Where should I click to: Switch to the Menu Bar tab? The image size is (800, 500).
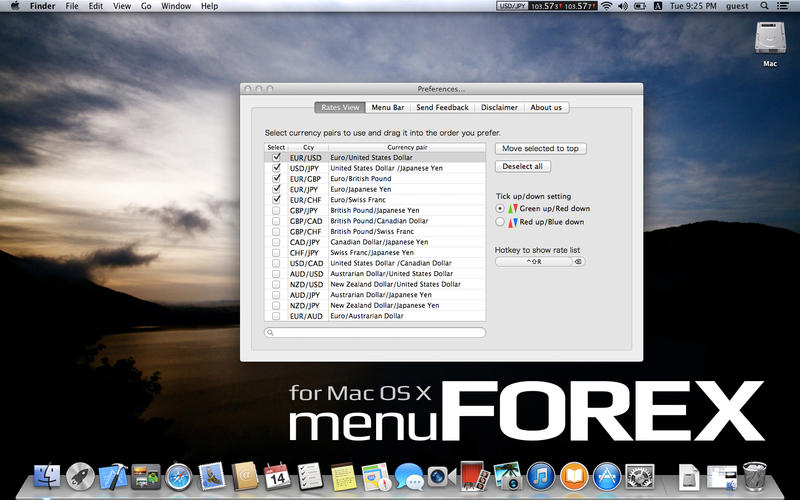[x=388, y=107]
